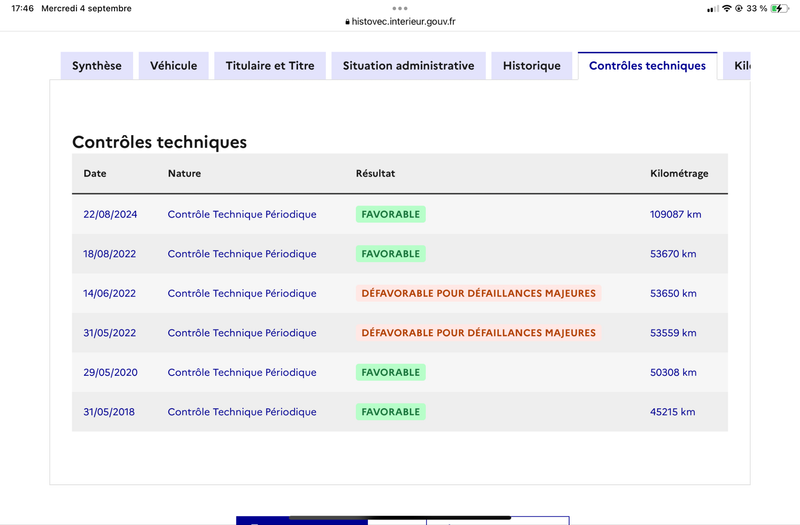Select the 53559 km mileage value

[x=673, y=333]
